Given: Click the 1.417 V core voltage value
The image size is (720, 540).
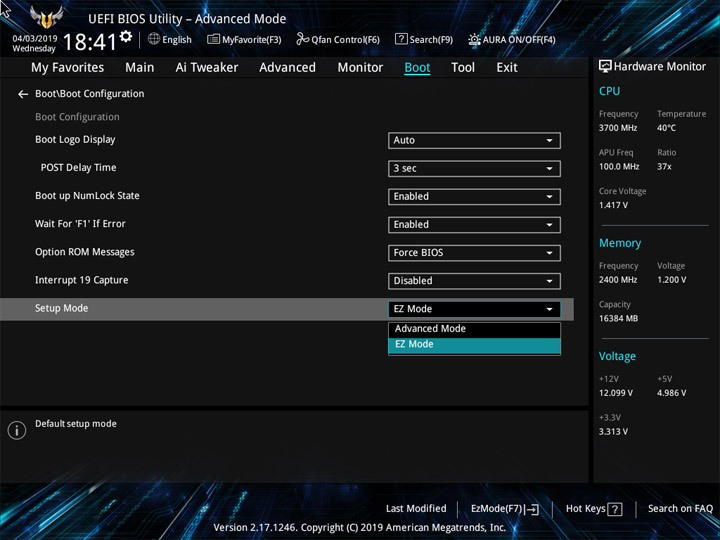Looking at the screenshot, I should click(x=613, y=205).
